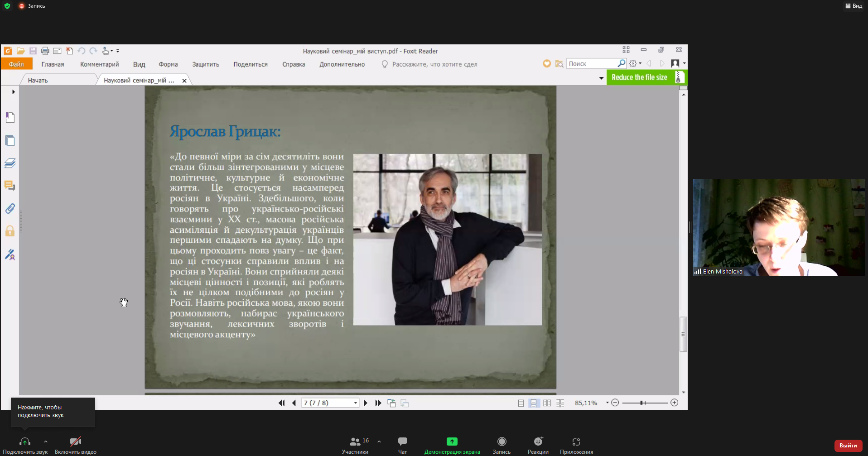The width and height of the screenshot is (868, 456).
Task: Click the zoom slider handle
Action: click(642, 403)
